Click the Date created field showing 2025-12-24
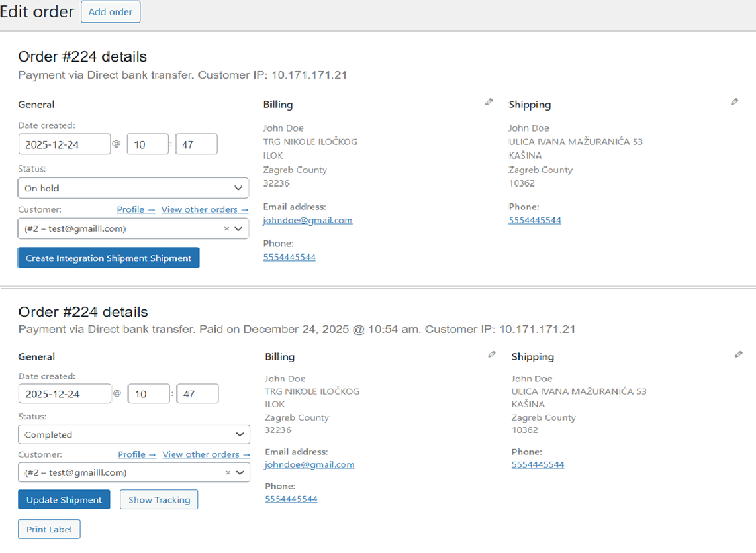 64,144
